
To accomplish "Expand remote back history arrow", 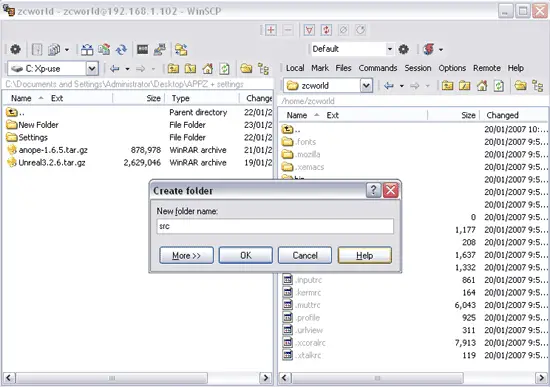I will click(402, 86).
